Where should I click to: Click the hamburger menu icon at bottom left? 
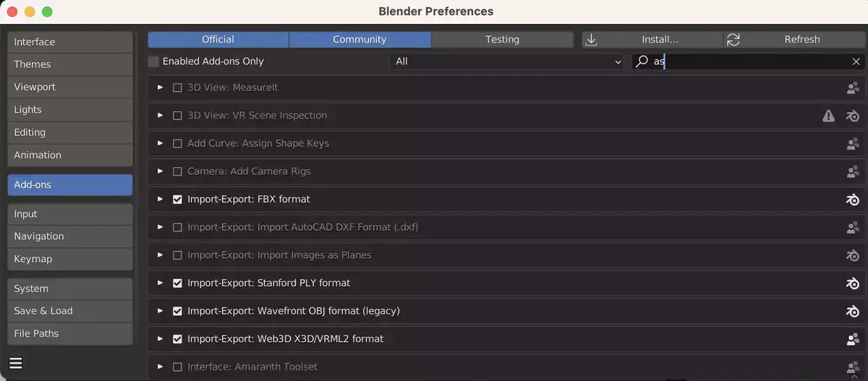(x=16, y=363)
